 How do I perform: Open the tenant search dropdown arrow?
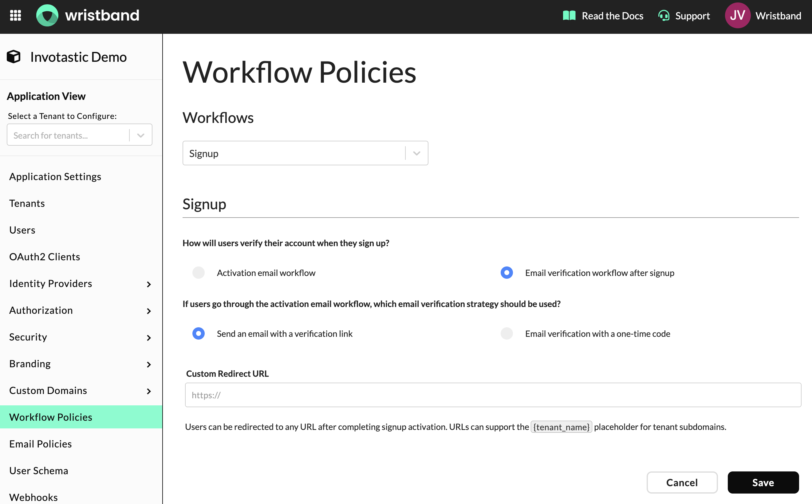coord(141,135)
